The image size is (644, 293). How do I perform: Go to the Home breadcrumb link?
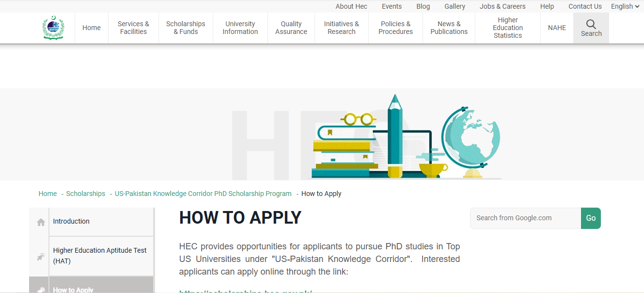coord(47,194)
